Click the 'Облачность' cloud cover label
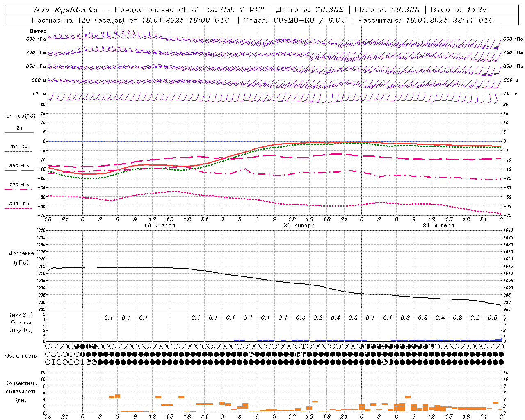Image resolution: width=525 pixels, height=420 pixels. (x=21, y=356)
